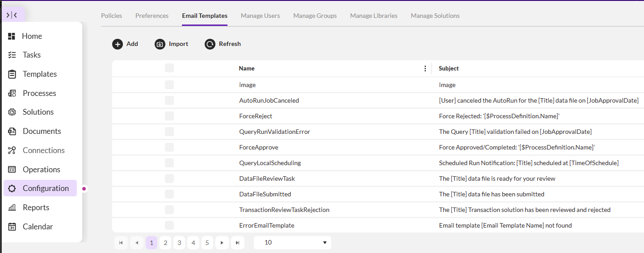Image resolution: width=644 pixels, height=253 pixels.
Task: Click the ForceApprove template name
Action: (x=259, y=147)
